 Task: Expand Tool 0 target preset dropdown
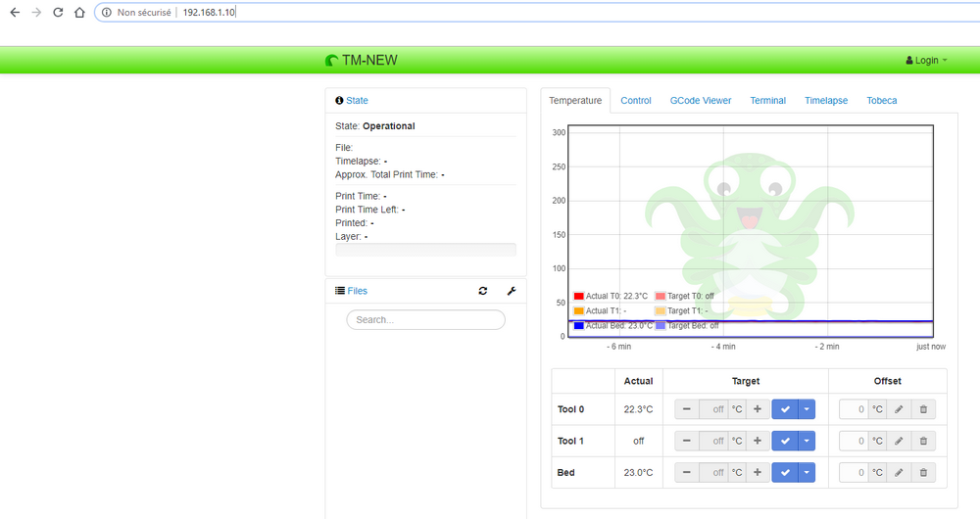[807, 409]
